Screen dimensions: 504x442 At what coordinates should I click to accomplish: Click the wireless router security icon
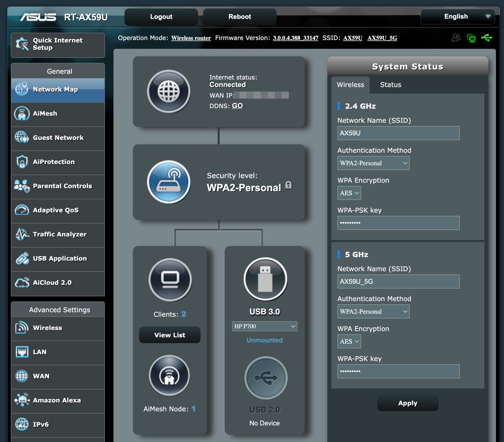168,182
